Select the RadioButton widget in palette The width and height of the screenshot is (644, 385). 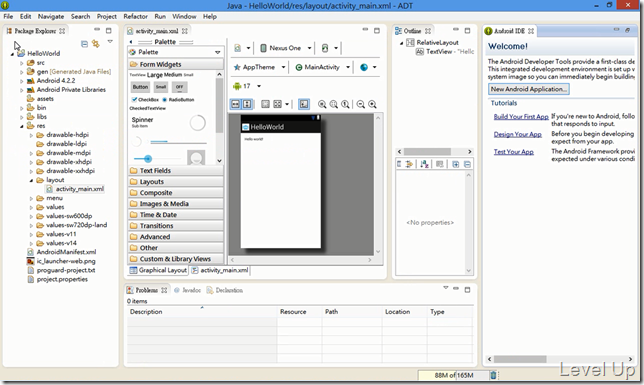(179, 99)
